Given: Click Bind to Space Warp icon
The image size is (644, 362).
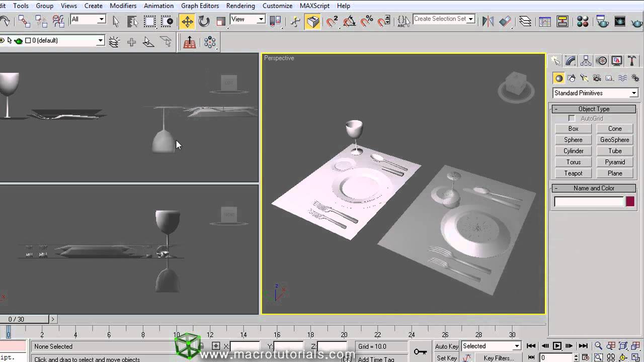Looking at the screenshot, I should 58,21.
